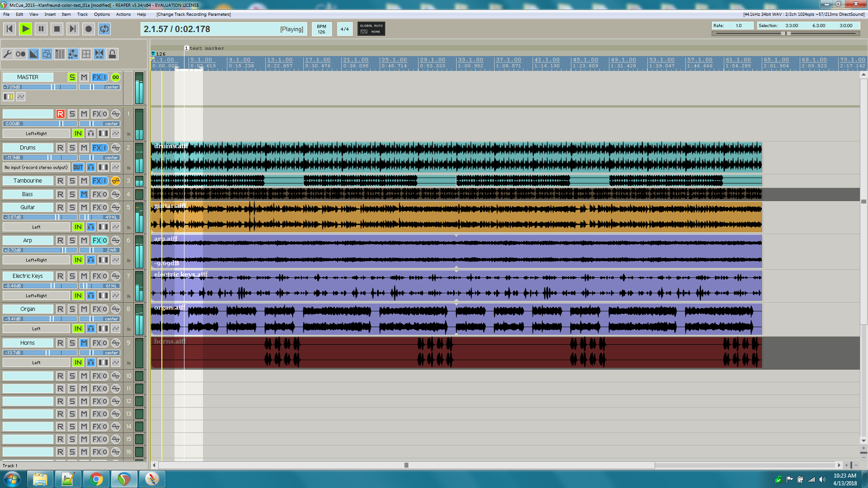Open the Actions menu

pyautogui.click(x=123, y=14)
